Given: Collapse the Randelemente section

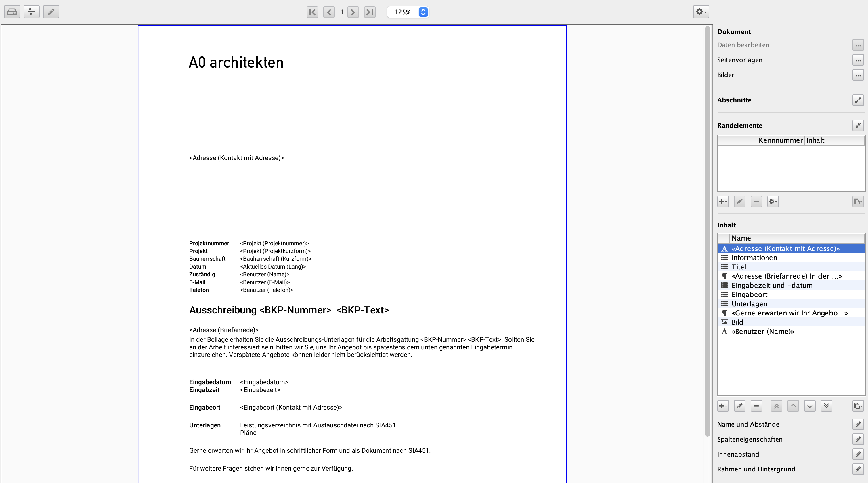Looking at the screenshot, I should point(858,125).
